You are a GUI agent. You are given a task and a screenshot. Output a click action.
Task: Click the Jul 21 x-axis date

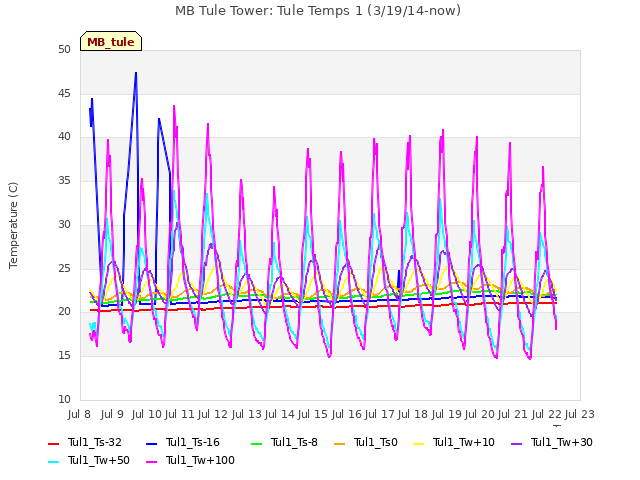tap(513, 414)
